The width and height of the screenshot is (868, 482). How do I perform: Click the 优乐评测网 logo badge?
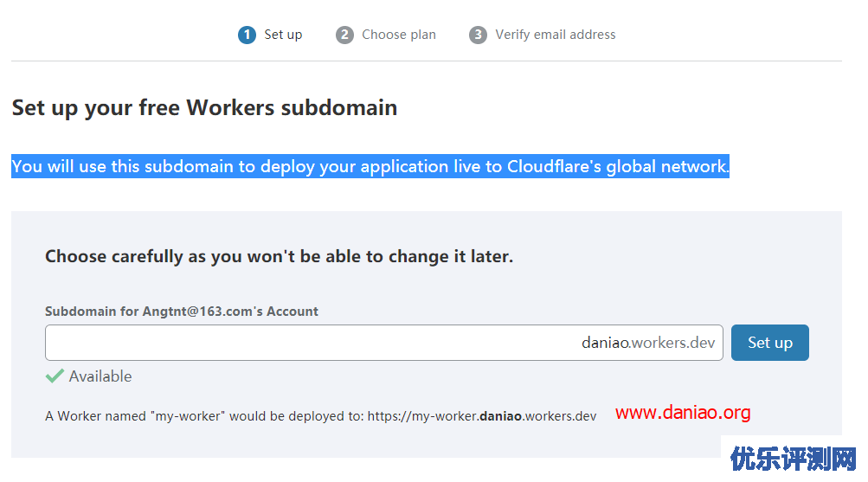(794, 459)
